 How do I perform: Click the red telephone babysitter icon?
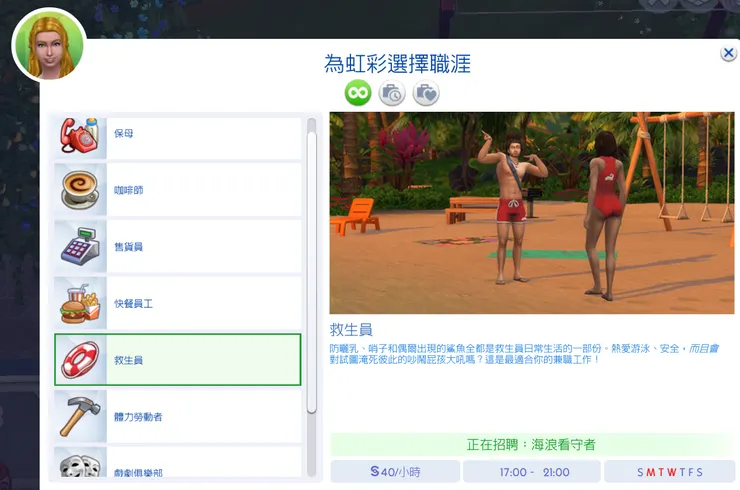pyautogui.click(x=80, y=136)
